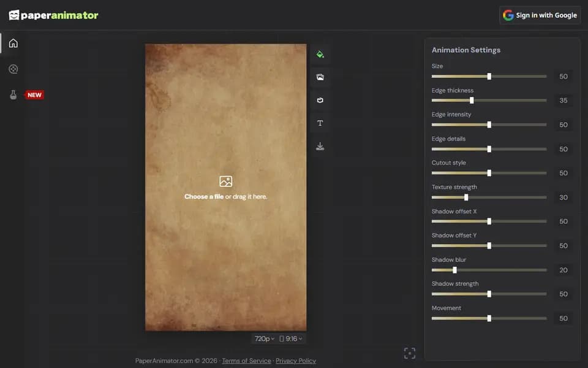Image resolution: width=588 pixels, height=368 pixels.
Task: Open Terms of Service link
Action: 246,361
